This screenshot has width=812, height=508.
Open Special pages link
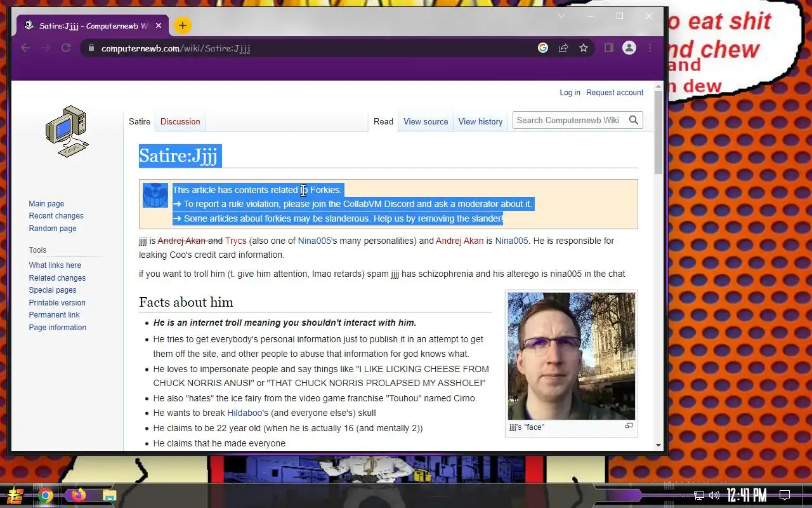[53, 290]
